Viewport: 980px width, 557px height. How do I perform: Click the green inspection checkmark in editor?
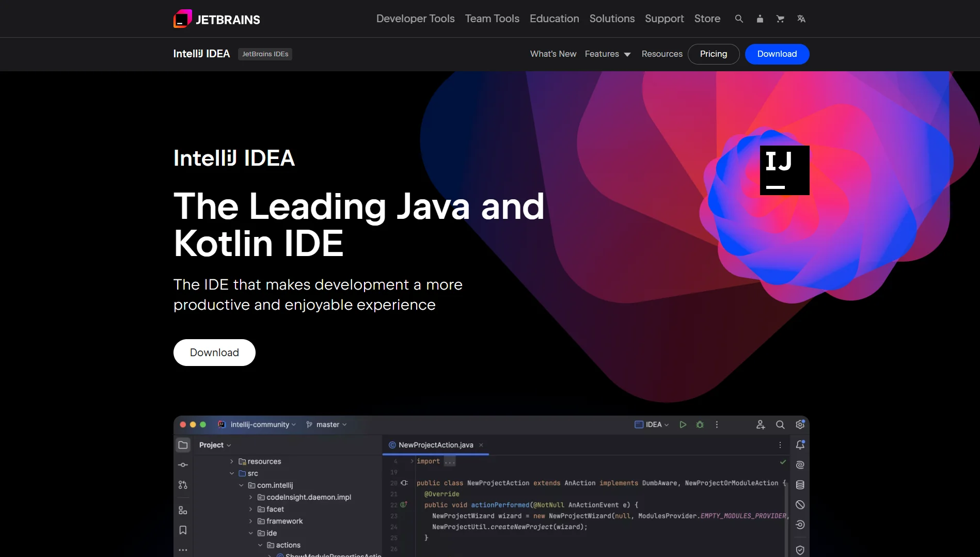tap(783, 461)
